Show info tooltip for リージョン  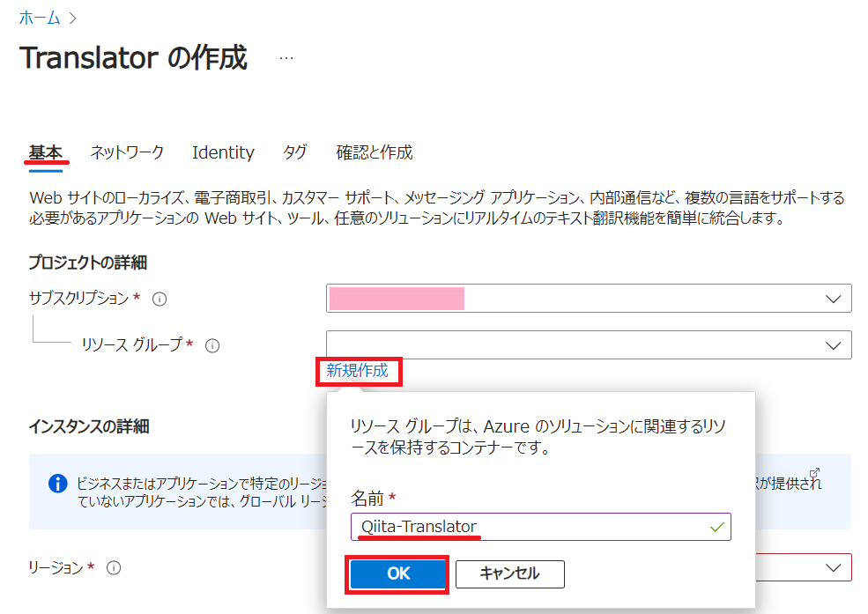point(114,568)
